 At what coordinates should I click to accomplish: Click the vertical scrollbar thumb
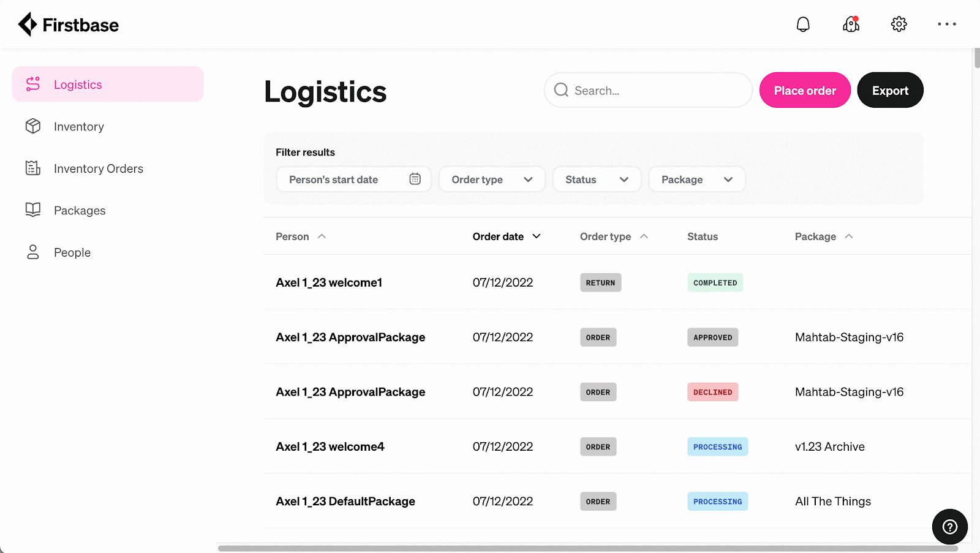(x=977, y=58)
